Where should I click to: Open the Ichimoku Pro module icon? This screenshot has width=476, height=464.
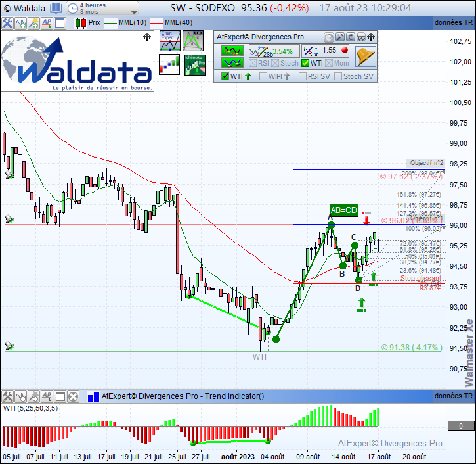195,64
